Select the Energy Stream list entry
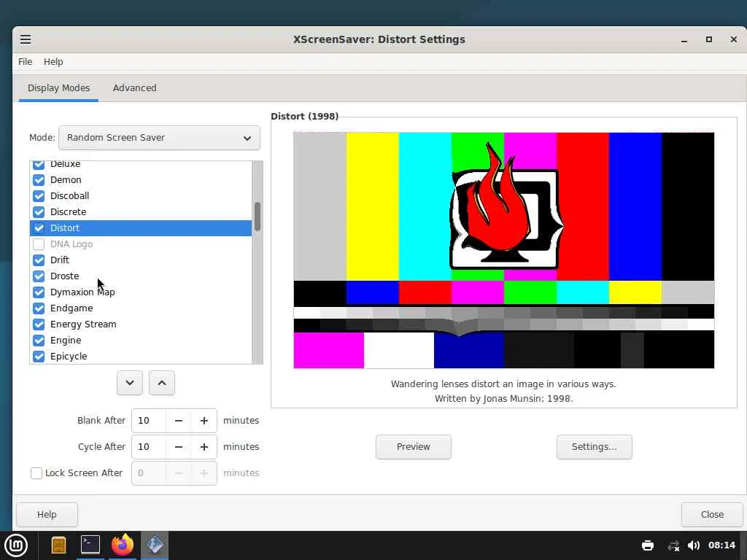Screen dimensions: 747x560 [x=141, y=324]
